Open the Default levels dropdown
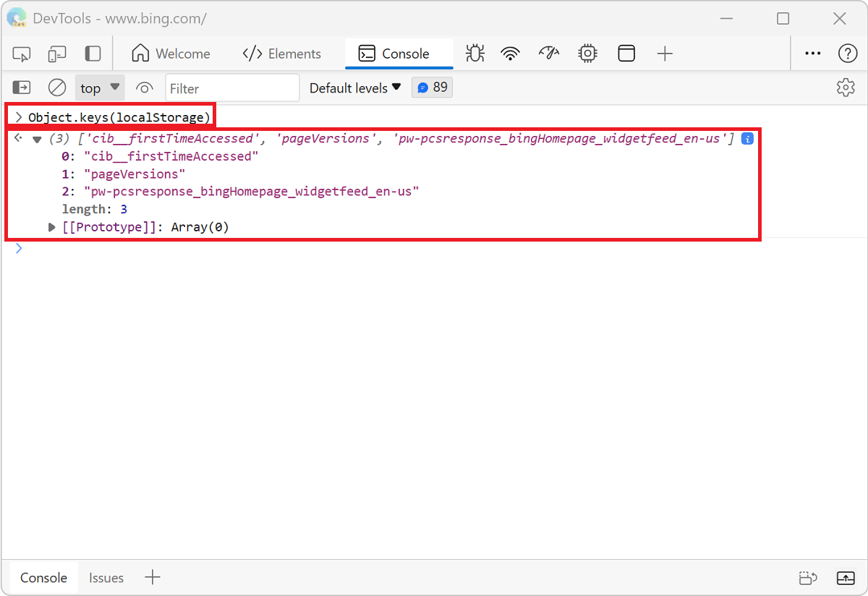 pos(354,88)
